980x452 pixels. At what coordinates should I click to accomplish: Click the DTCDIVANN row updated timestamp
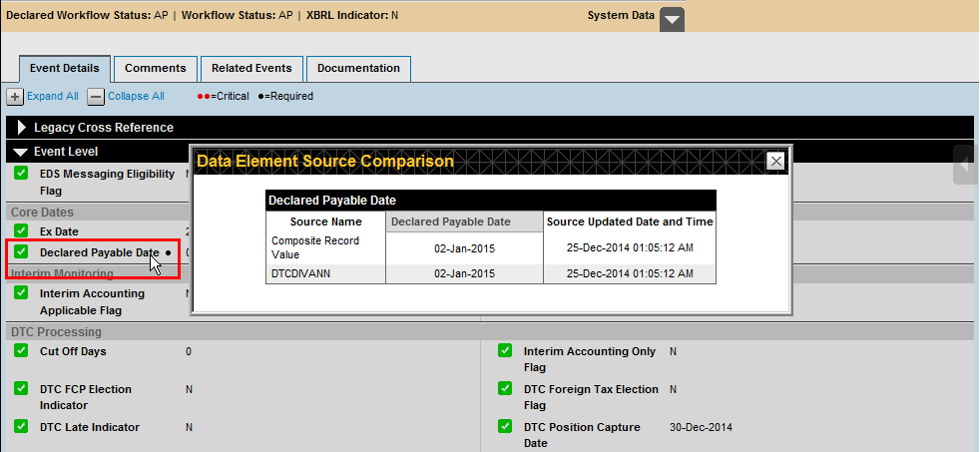630,273
